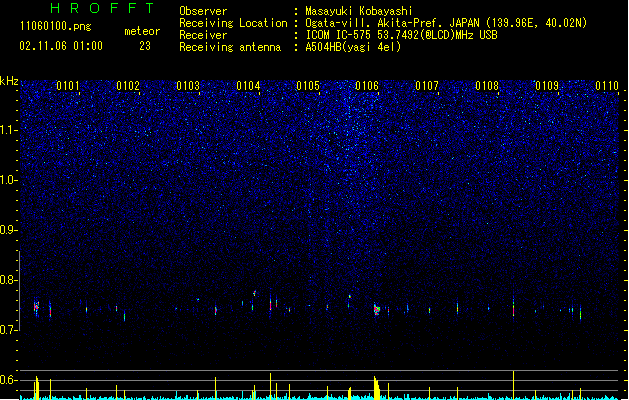Viewport: 629px width, 400px height.
Task: Click the Observer label
Action: (x=203, y=11)
